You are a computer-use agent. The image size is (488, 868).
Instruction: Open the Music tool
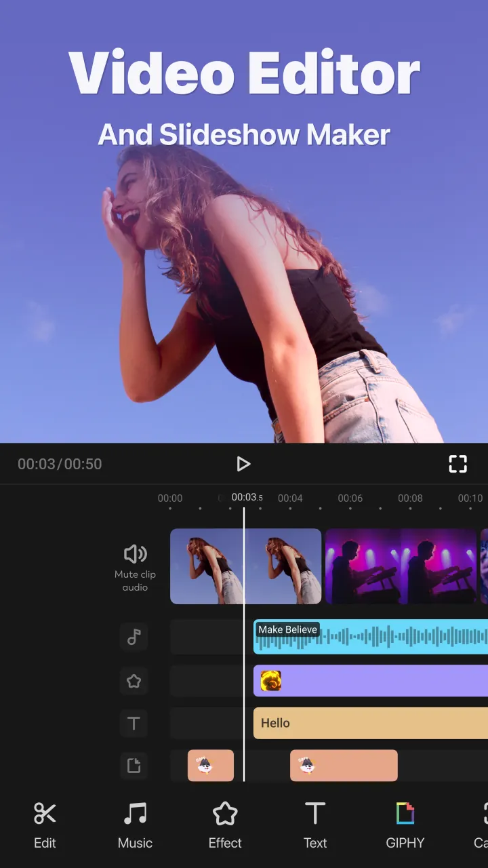point(135,825)
